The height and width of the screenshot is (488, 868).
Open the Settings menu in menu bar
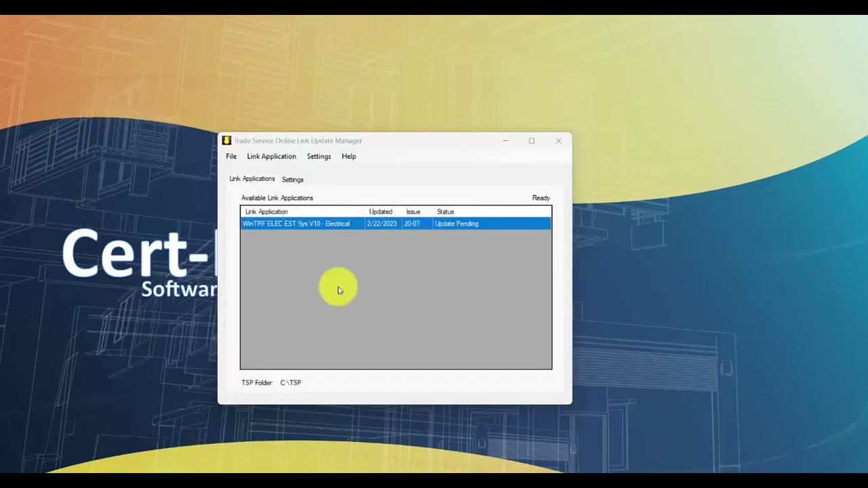coord(319,157)
